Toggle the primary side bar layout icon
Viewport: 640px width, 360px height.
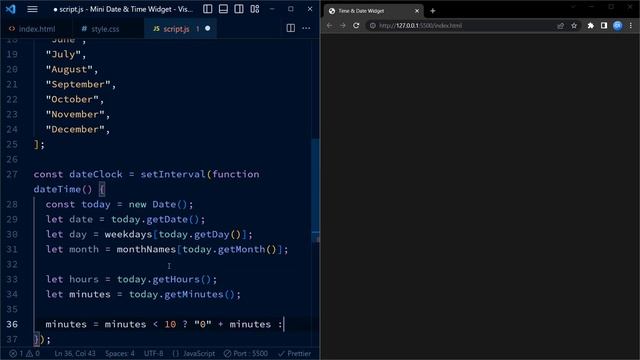click(x=207, y=9)
